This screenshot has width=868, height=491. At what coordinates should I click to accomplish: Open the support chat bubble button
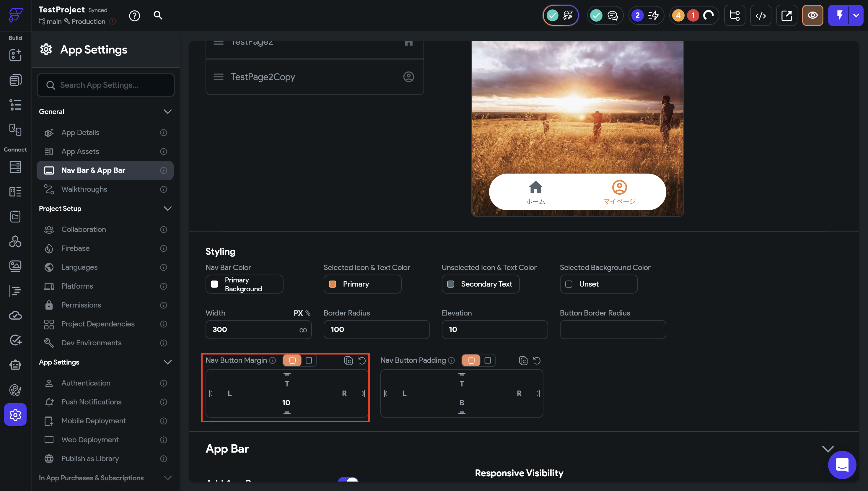coord(842,465)
